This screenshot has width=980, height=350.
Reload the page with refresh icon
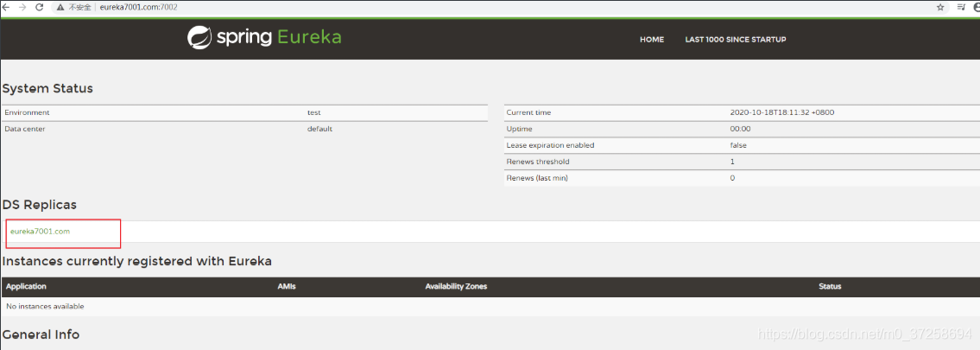(x=40, y=8)
